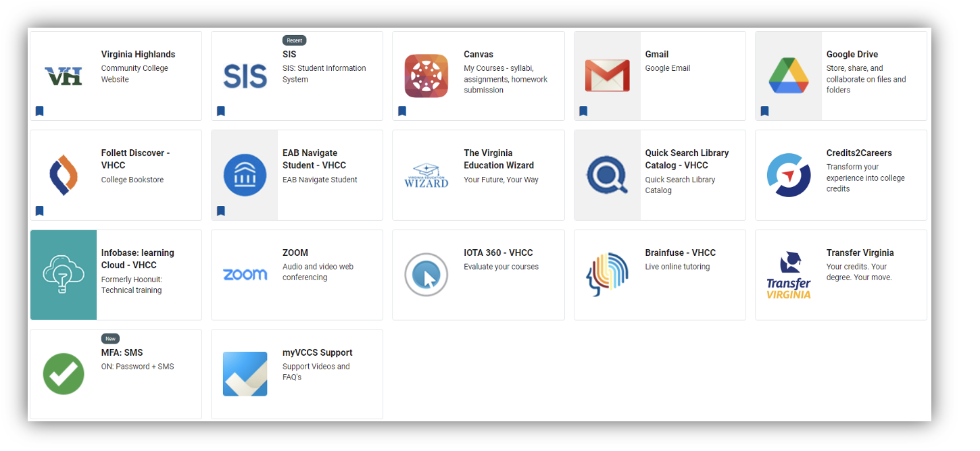The width and height of the screenshot is (980, 451).
Task: Click the Follett Discover bookstore icon
Action: (x=64, y=175)
